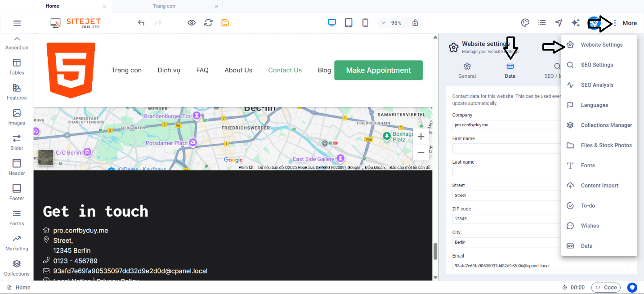
Task: Click the color palette design icon
Action: tap(525, 23)
